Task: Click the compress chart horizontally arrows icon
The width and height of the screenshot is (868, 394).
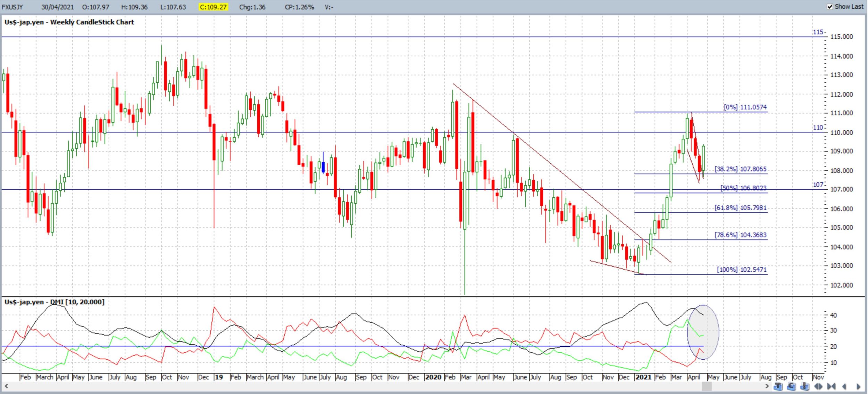Action: (x=831, y=386)
